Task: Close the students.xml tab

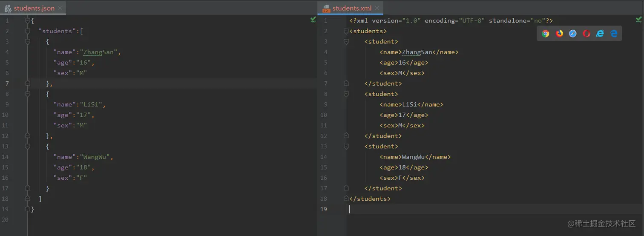Action: [377, 8]
